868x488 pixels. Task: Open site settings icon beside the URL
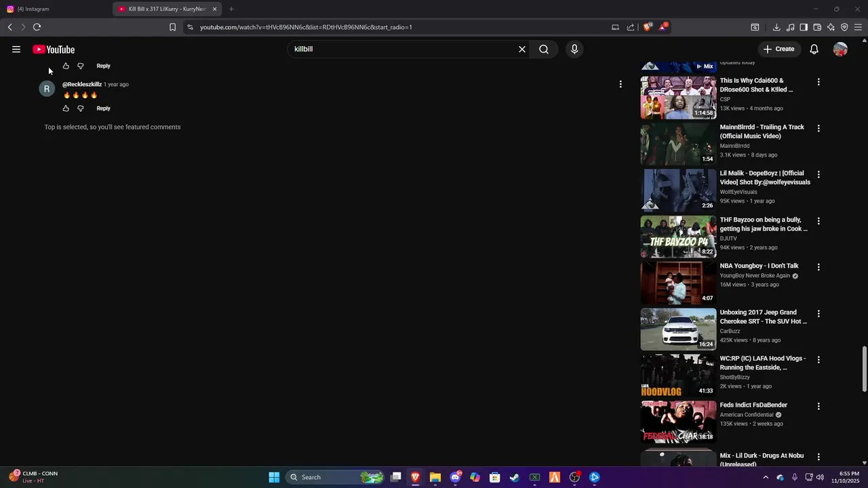pos(190,27)
